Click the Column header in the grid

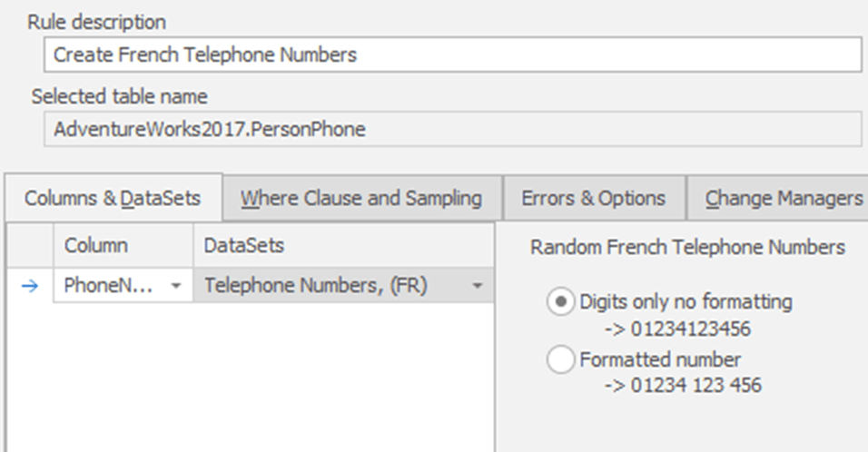(123, 245)
